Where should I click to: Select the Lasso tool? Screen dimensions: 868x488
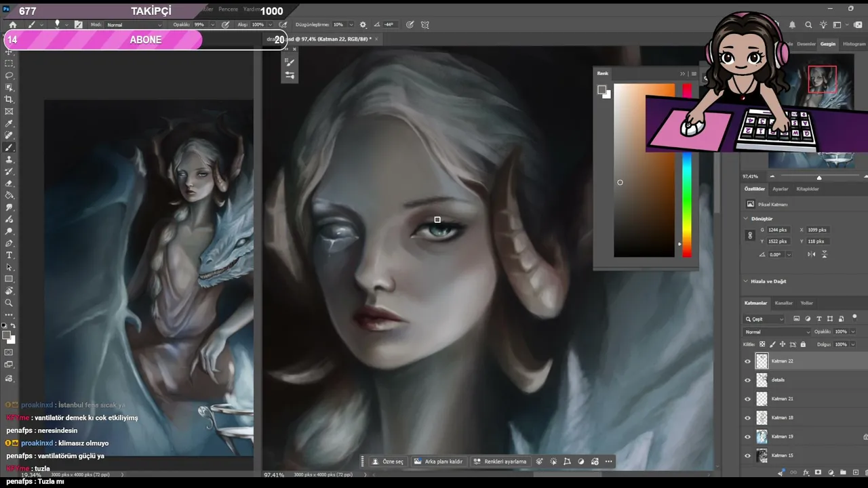pos(9,75)
